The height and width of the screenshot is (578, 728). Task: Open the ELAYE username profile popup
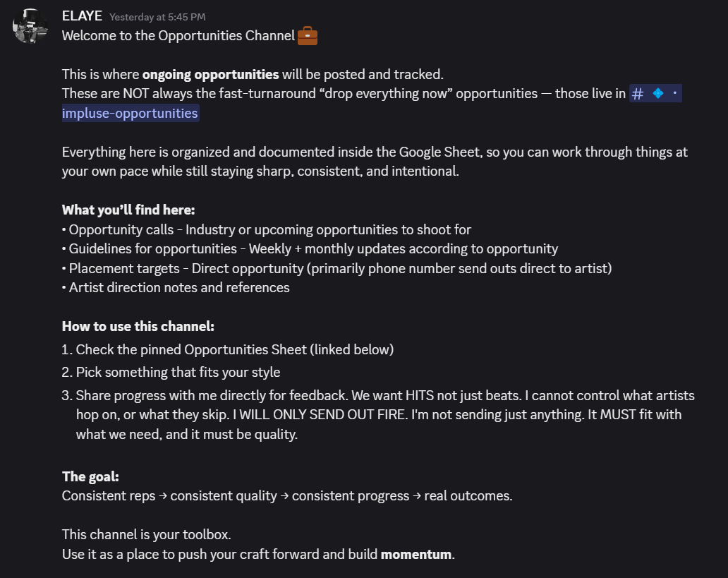click(82, 16)
